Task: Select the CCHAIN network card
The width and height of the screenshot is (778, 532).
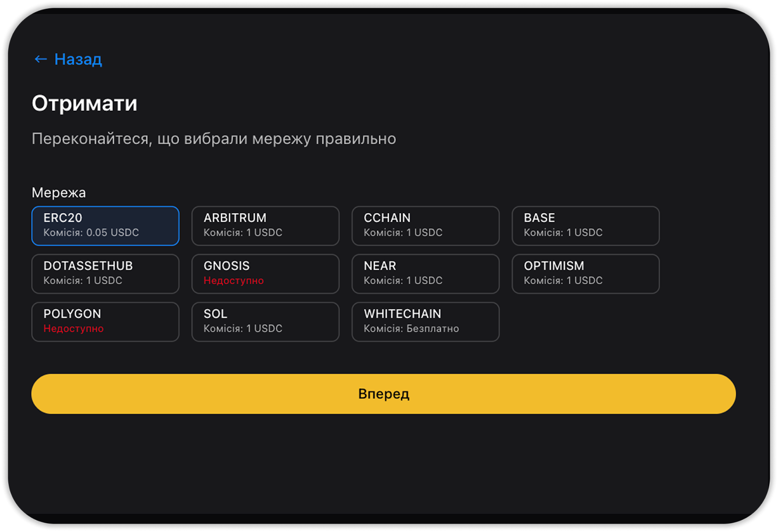Action: pyautogui.click(x=425, y=225)
